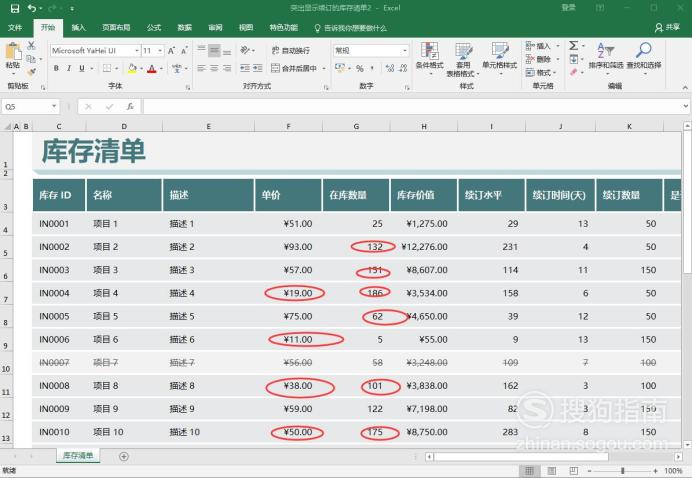
Task: Save the workbook with the Save icon
Action: click(x=15, y=8)
